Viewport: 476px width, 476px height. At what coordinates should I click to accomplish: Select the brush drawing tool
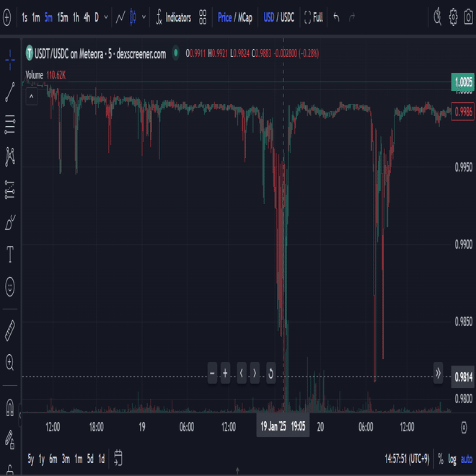pyautogui.click(x=10, y=223)
